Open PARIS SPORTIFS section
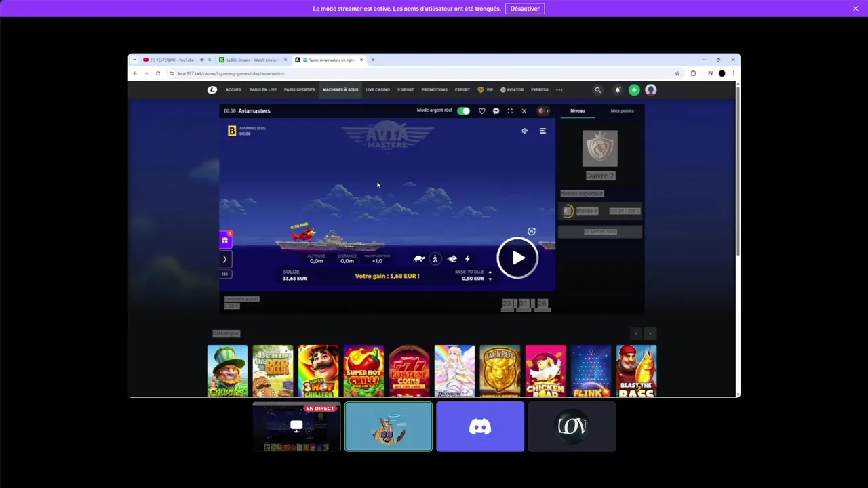 point(300,89)
